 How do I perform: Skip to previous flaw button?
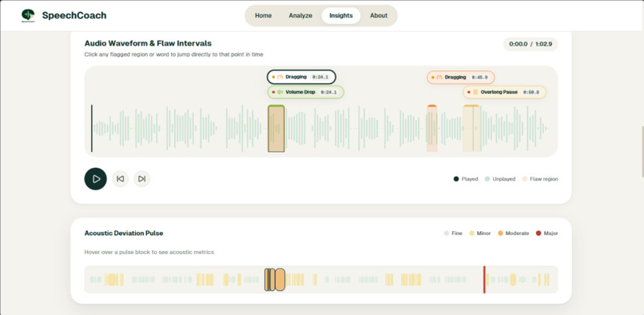(121, 179)
